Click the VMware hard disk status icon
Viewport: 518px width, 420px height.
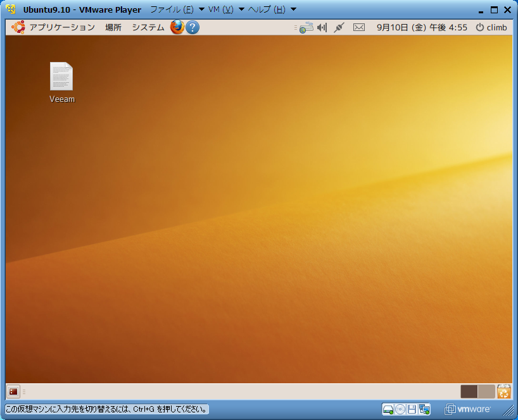(x=388, y=409)
